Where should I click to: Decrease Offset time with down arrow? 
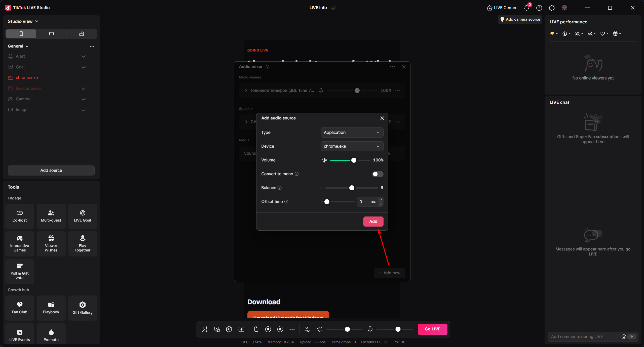pos(381,204)
